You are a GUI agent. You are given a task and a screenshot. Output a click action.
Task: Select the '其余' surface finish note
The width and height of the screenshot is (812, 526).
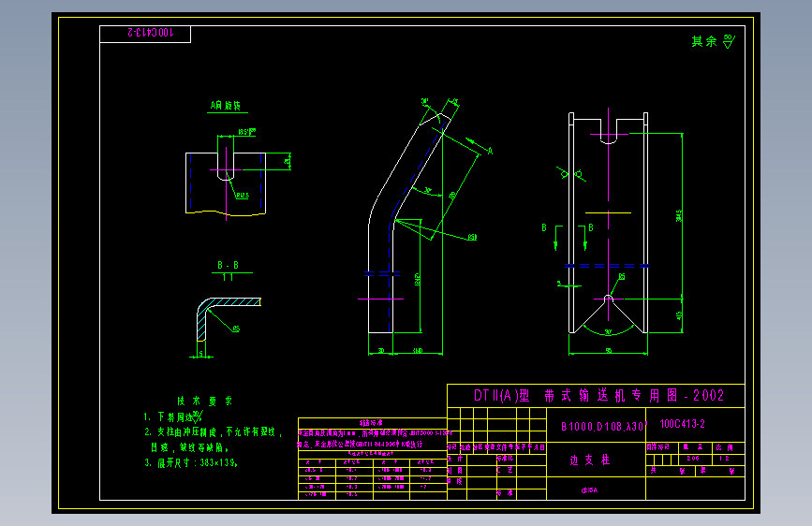coord(704,41)
